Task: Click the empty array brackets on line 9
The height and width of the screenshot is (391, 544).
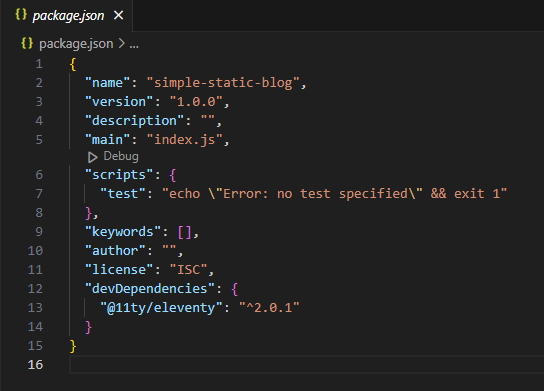Action: click(185, 232)
